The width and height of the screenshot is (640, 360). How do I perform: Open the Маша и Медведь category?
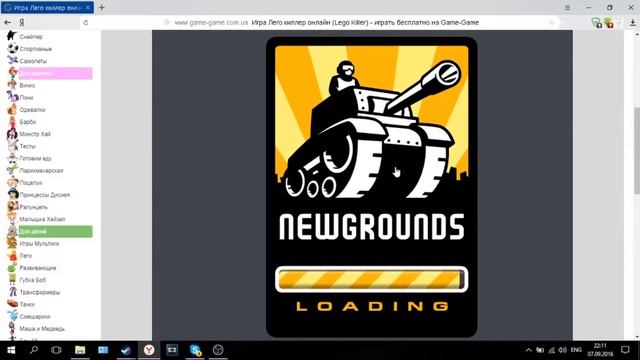42,329
